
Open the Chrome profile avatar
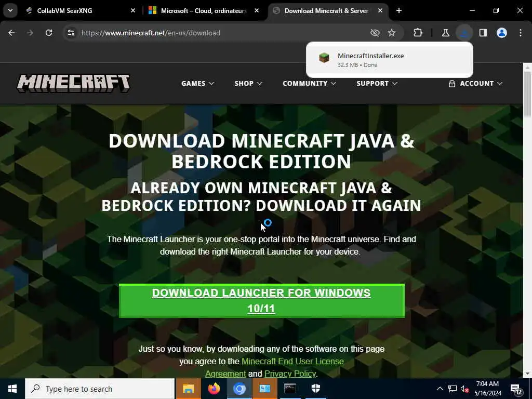[502, 33]
